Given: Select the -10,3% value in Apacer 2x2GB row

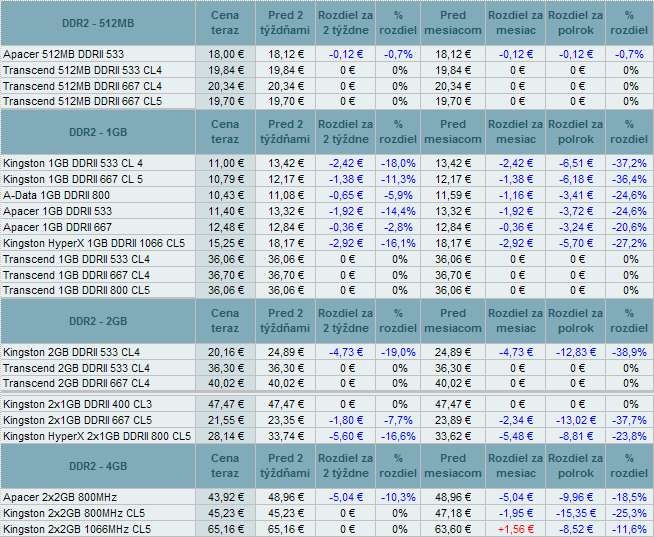Looking at the screenshot, I should (x=398, y=497).
